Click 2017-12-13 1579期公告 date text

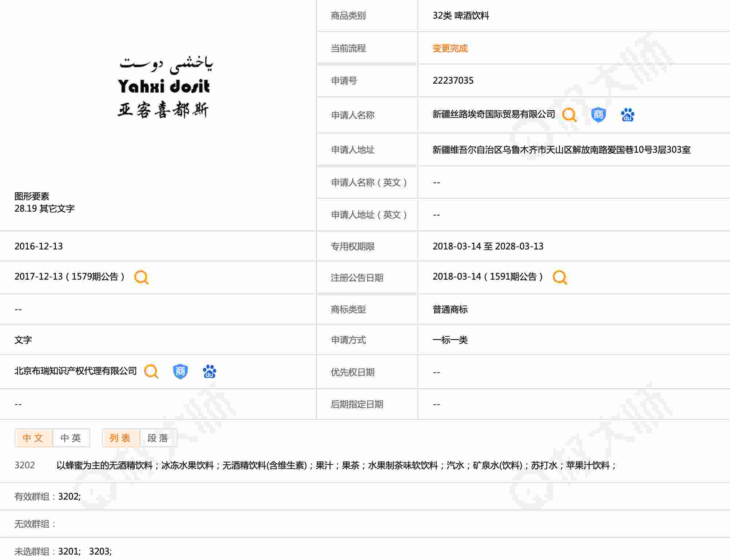[x=69, y=277]
